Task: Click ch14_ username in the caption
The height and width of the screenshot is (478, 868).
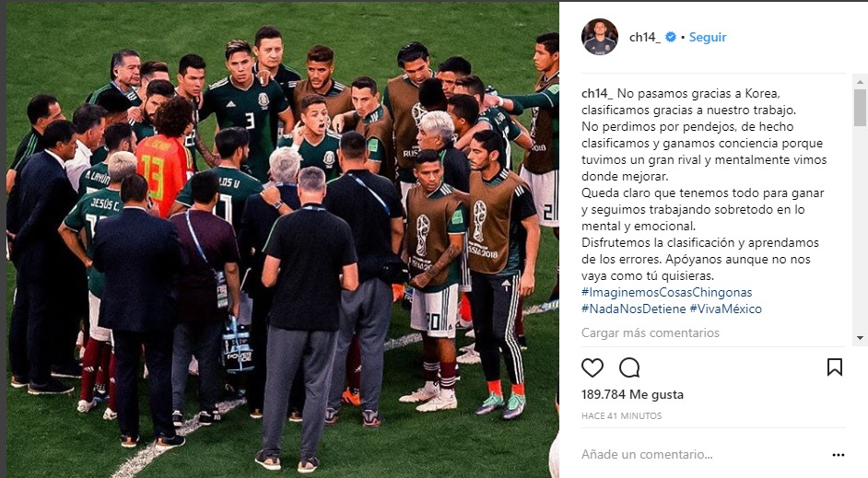Action: click(x=597, y=93)
